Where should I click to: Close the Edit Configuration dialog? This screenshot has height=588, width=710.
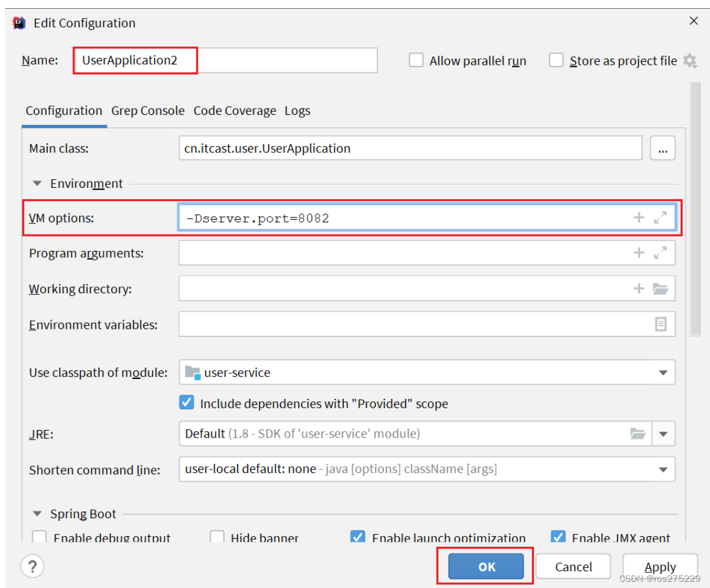[x=693, y=21]
